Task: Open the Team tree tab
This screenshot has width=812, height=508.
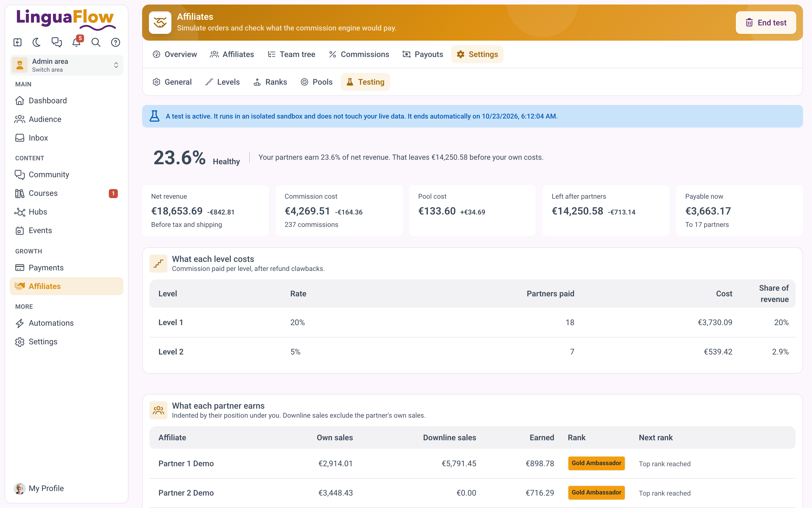Action: [x=291, y=54]
